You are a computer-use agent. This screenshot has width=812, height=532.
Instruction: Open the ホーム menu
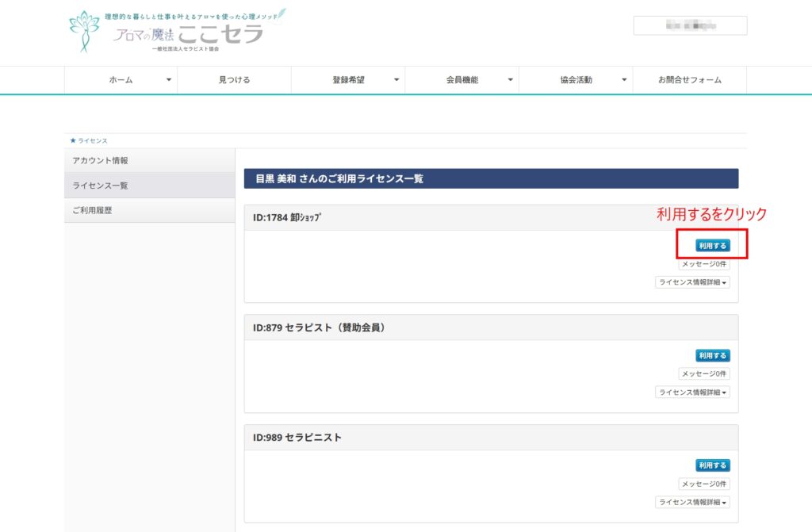point(121,80)
